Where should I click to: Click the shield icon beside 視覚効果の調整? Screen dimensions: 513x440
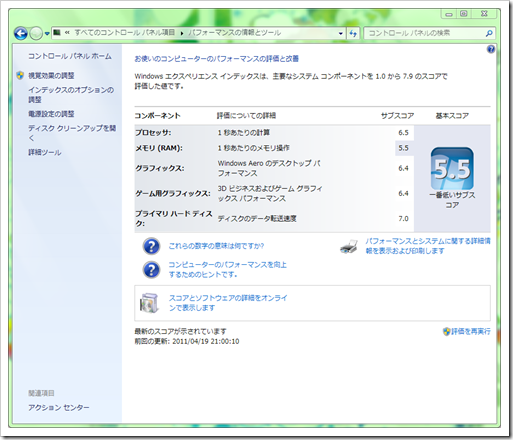click(x=20, y=75)
